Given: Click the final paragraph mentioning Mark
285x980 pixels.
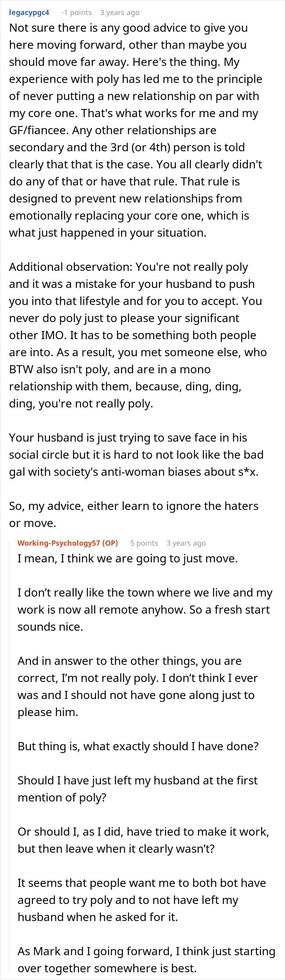Looking at the screenshot, I should (x=146, y=960).
